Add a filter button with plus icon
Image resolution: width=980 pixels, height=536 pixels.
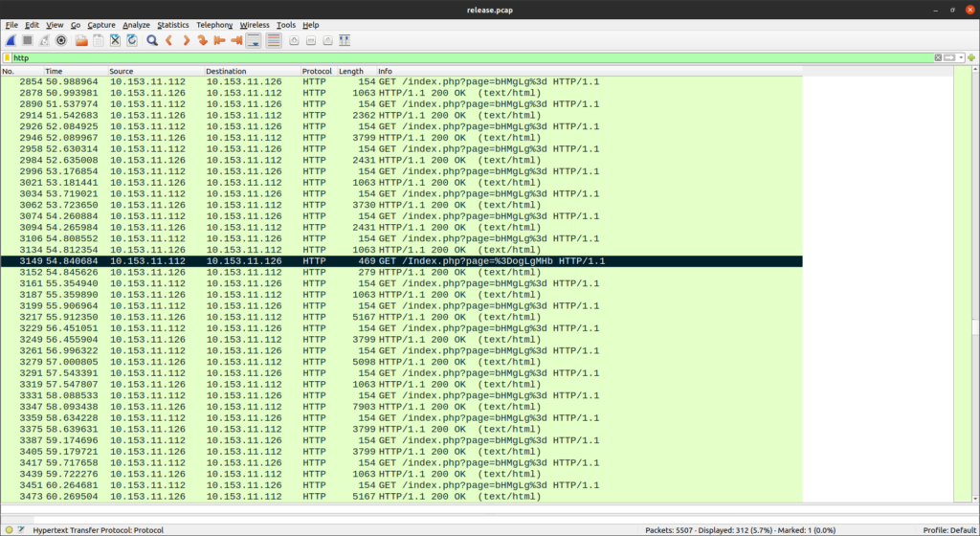(x=971, y=57)
